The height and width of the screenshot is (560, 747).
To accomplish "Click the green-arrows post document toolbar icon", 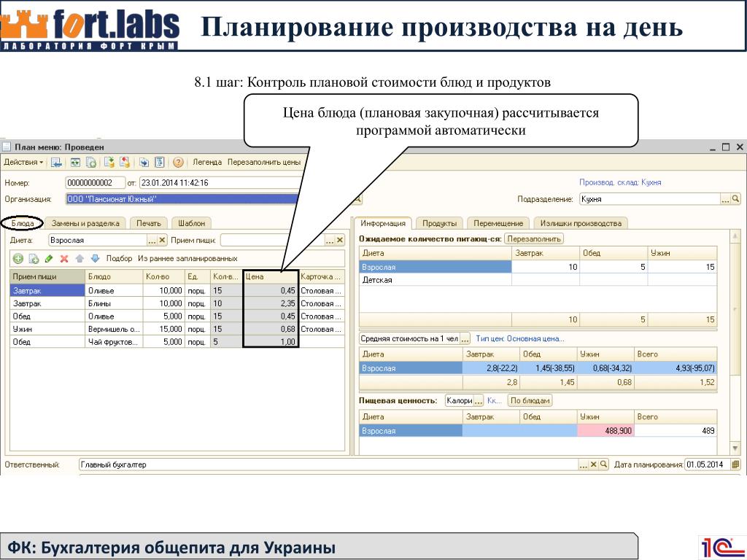I will pos(75,163).
